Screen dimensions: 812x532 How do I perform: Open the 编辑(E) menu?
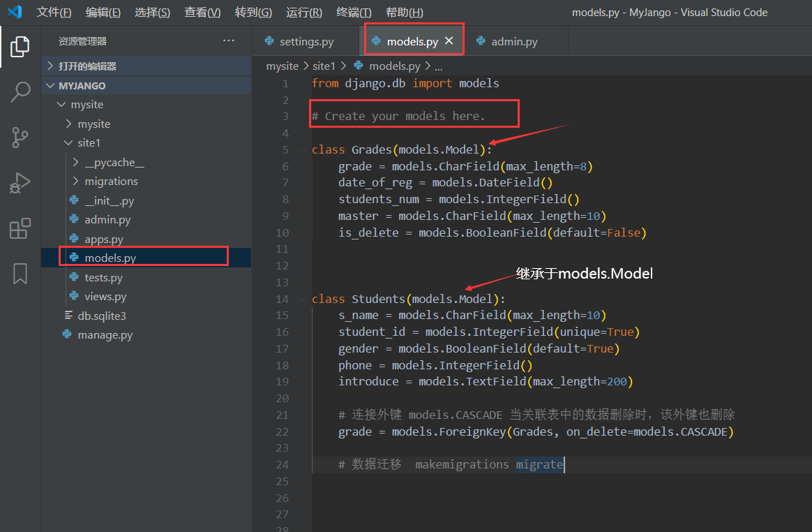[x=103, y=12]
